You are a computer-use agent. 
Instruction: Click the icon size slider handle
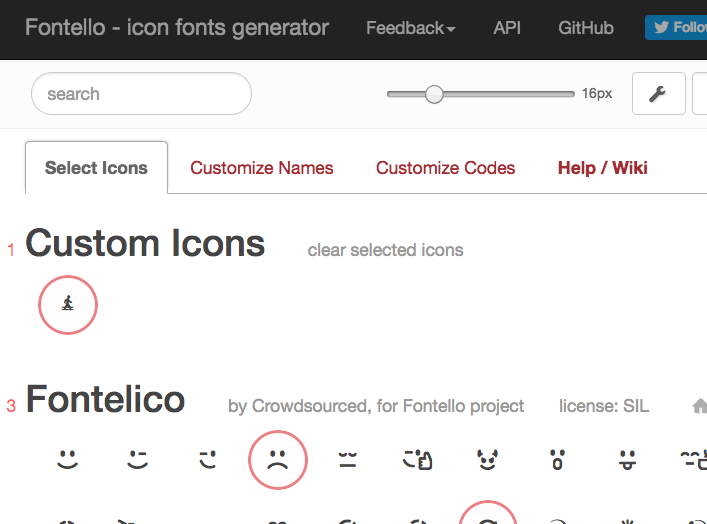(434, 94)
